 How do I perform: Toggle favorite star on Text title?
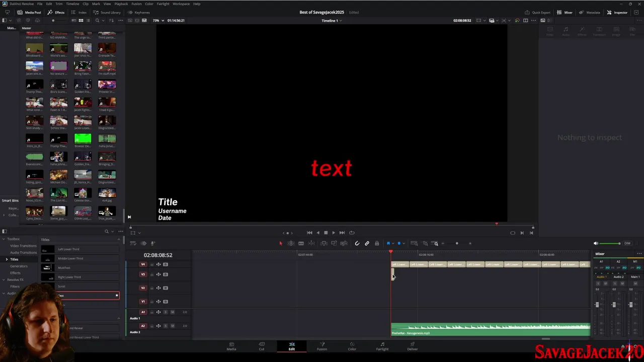click(x=117, y=295)
